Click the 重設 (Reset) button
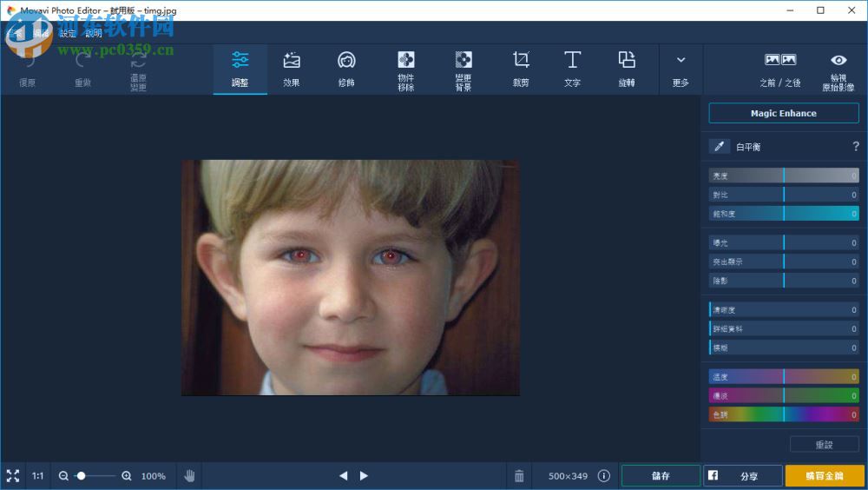Image resolution: width=868 pixels, height=490 pixels. (x=825, y=445)
